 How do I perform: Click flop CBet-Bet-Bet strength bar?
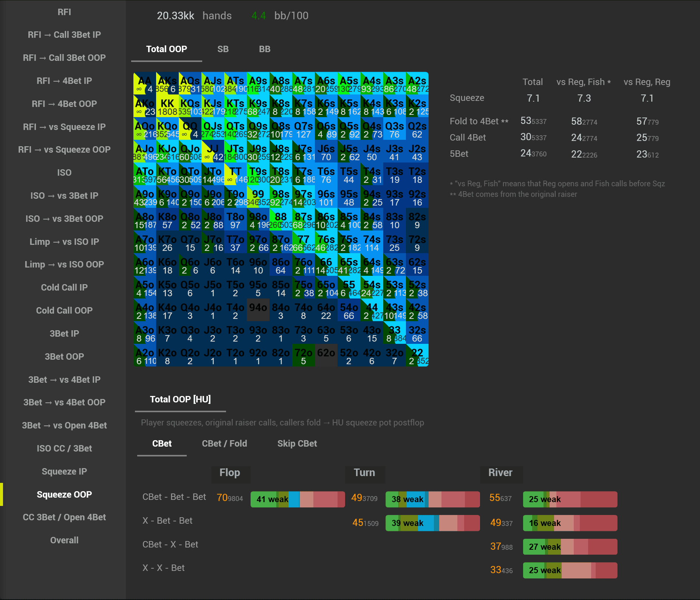click(x=298, y=499)
